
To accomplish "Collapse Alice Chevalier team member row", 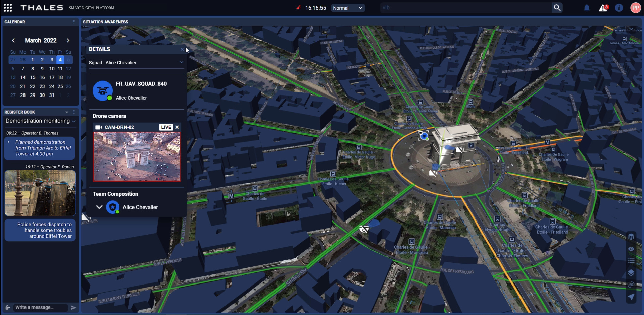I will 99,207.
